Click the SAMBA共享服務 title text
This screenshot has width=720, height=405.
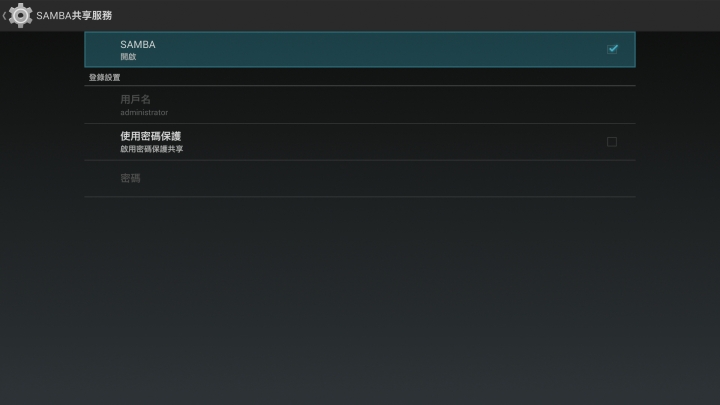tap(74, 16)
